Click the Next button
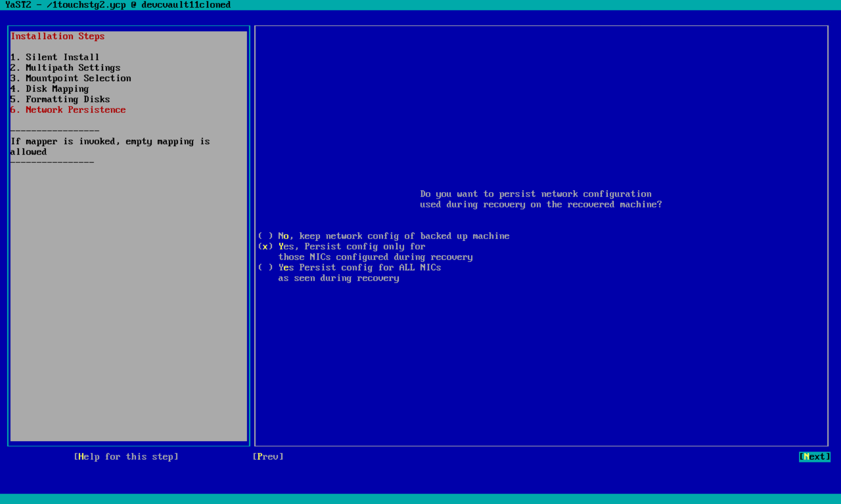 (814, 456)
